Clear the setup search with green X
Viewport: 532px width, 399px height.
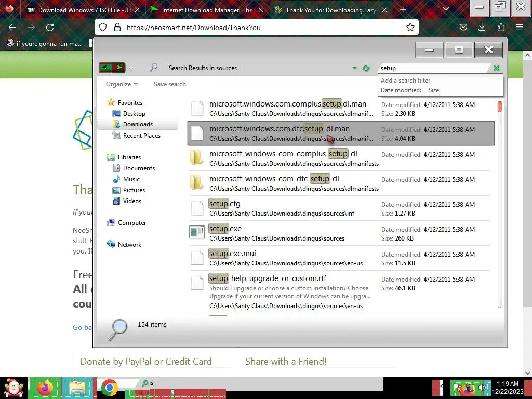tap(496, 68)
